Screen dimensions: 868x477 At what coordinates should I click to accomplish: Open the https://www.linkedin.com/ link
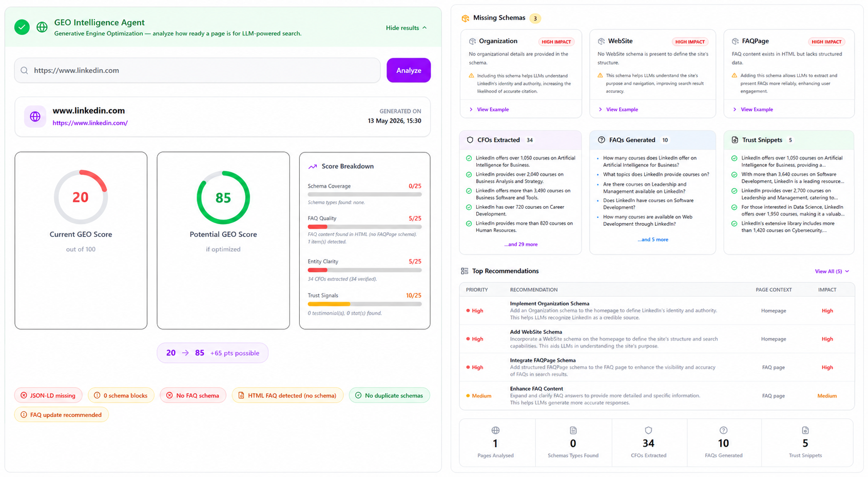[x=90, y=123]
